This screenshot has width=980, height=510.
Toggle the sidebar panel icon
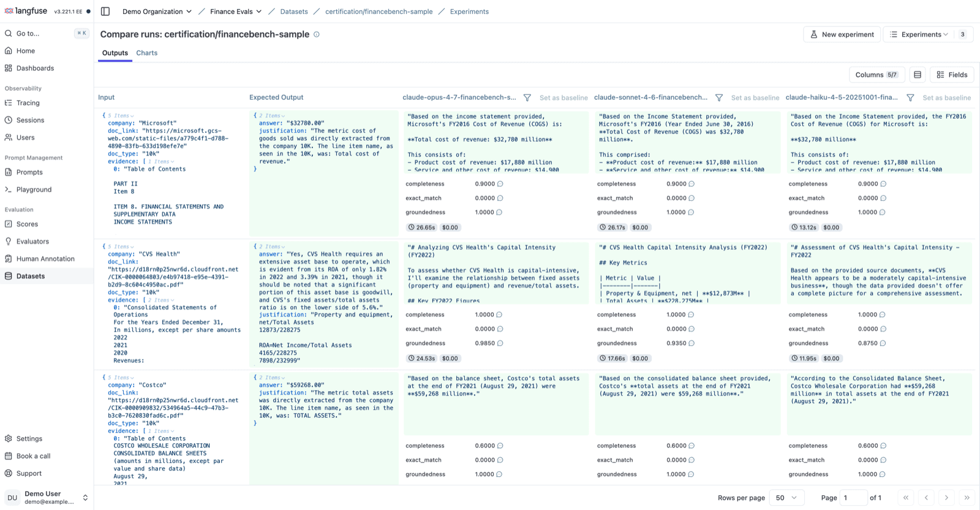pos(105,12)
